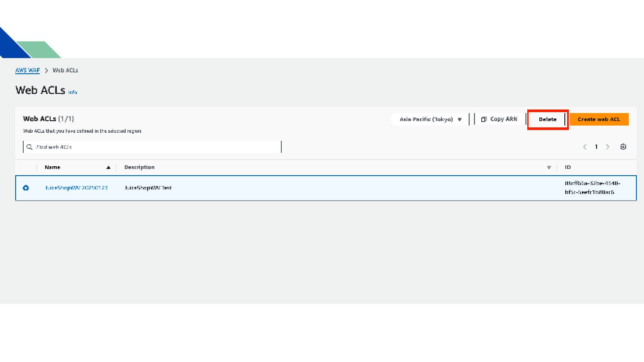Open the AWS WAF breadcrumb link
Screen dimensions: 644x362
[27, 71]
